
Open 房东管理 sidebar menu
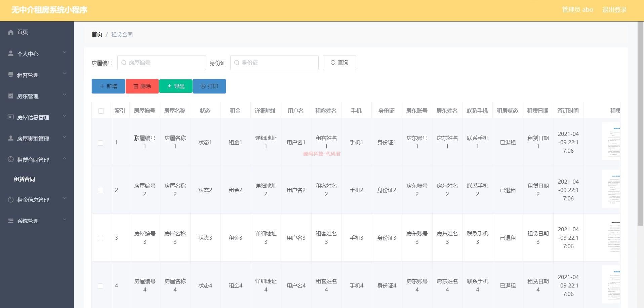37,96
